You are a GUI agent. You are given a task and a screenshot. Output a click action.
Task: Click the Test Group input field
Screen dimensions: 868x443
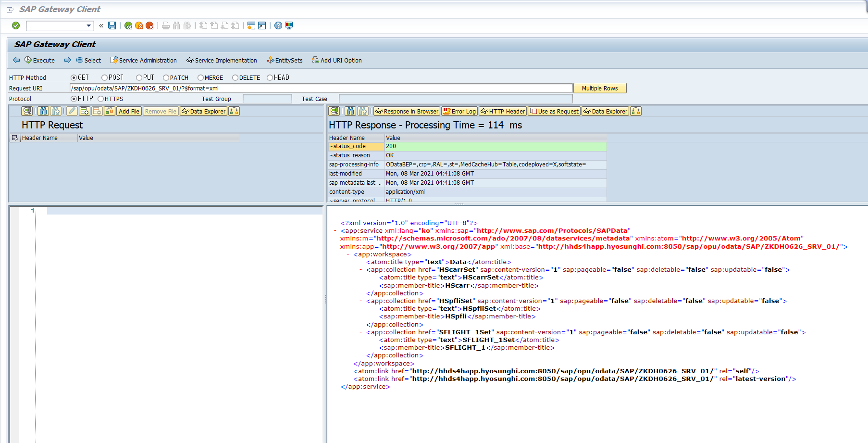[x=267, y=99]
